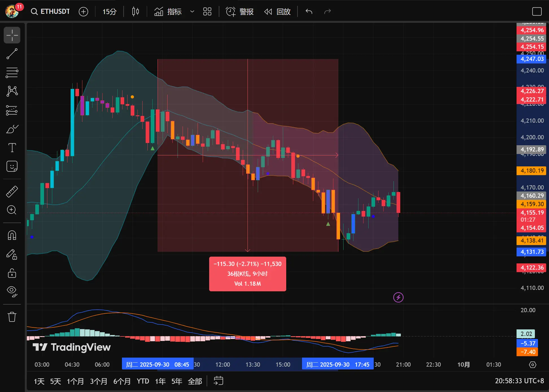Start 回放 bar replay mode

pos(277,12)
